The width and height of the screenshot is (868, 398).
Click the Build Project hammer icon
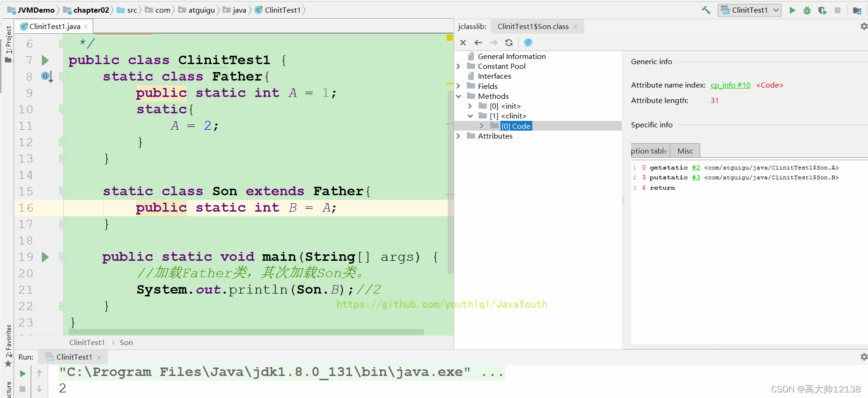[x=706, y=10]
